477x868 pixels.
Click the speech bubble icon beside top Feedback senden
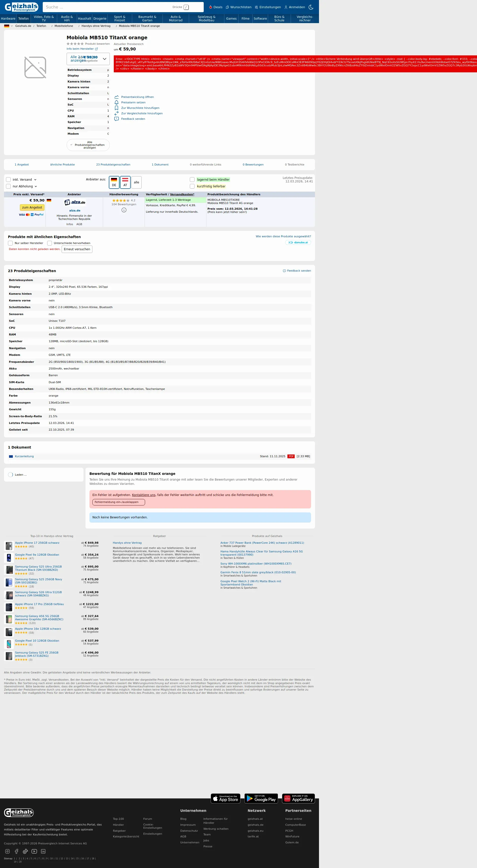pos(117,119)
